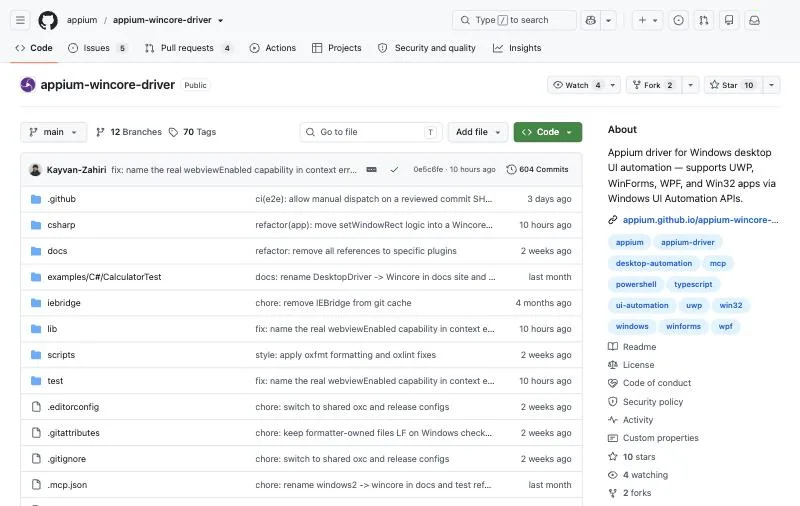Viewport: 800px width, 506px height.
Task: Click the Go to file search field
Action: 371,132
